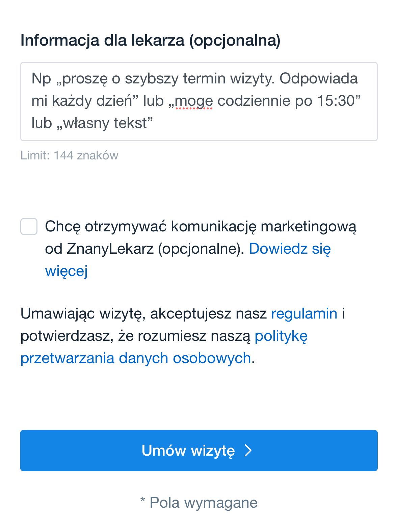Click the word "więcej" in the link
This screenshot has height=532, width=398.
click(x=67, y=271)
